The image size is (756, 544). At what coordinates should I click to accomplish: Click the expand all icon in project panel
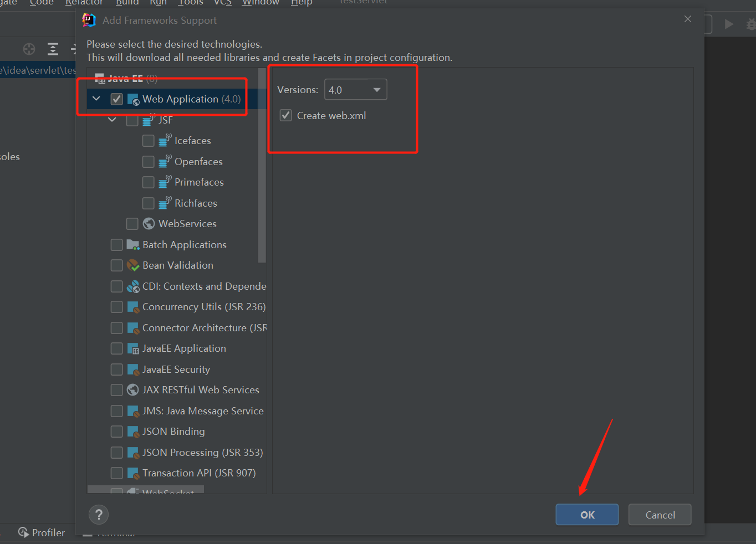click(53, 49)
